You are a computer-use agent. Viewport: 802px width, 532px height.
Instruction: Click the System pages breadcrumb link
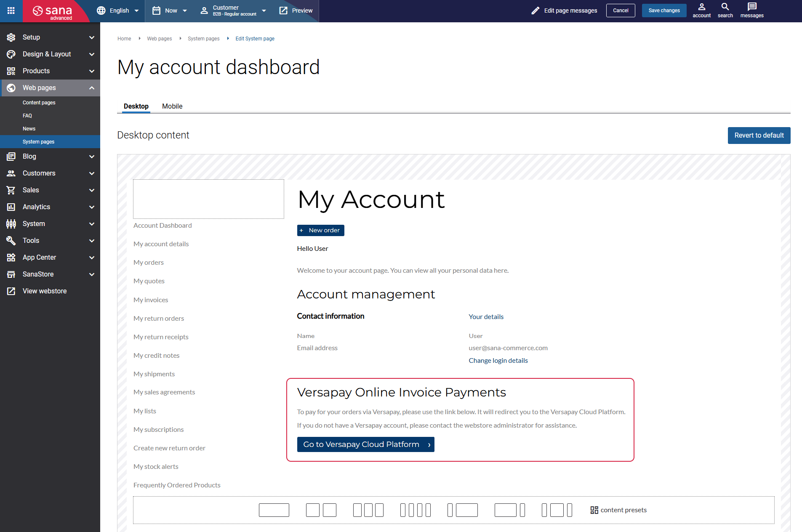click(x=203, y=39)
